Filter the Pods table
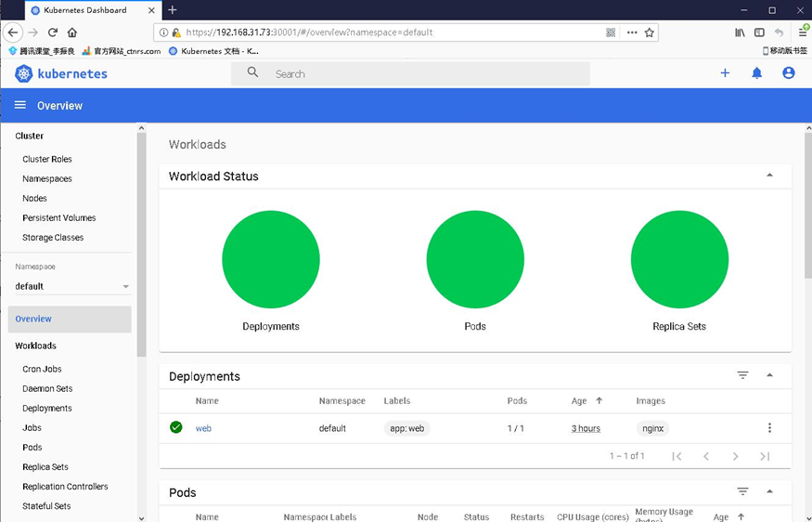The width and height of the screenshot is (812, 522). 742,491
